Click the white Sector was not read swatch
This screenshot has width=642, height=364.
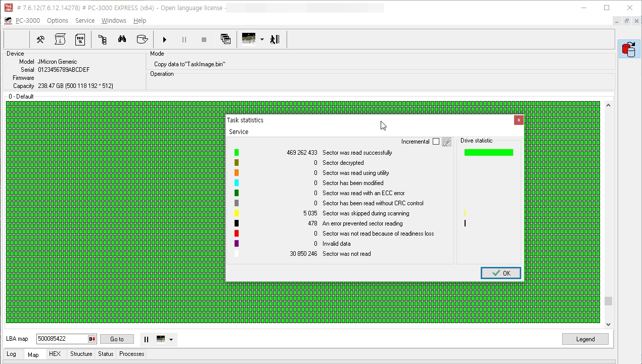(x=237, y=254)
